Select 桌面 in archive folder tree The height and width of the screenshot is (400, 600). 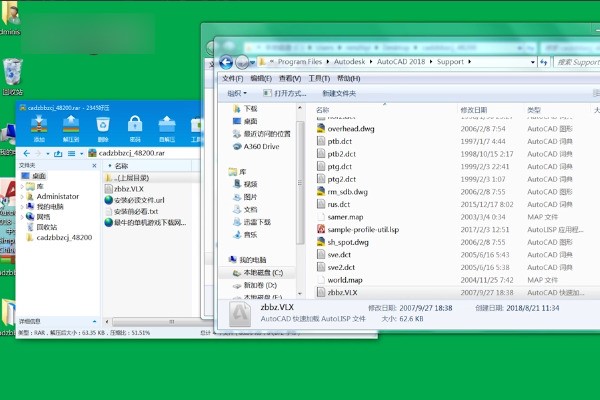[x=34, y=176]
